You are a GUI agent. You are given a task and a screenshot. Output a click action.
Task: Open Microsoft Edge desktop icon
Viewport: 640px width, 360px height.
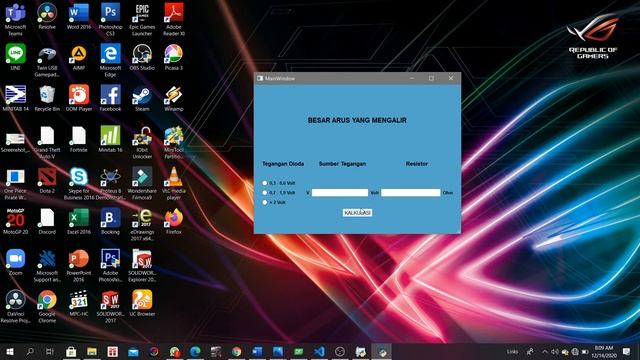110,60
